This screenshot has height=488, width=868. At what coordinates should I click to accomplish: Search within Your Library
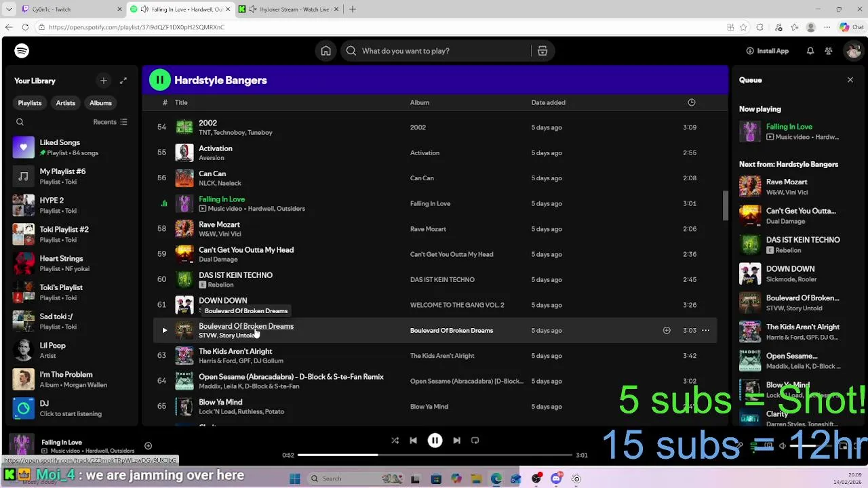click(20, 122)
